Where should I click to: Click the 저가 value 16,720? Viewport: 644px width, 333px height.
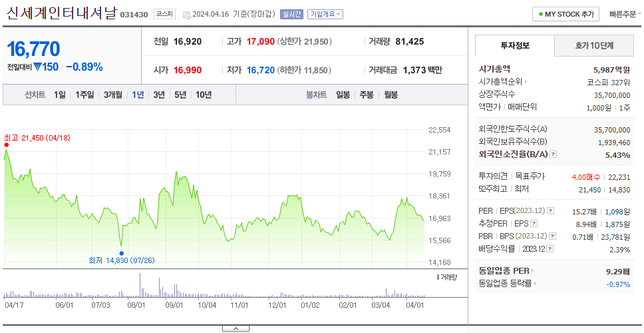[x=260, y=71]
